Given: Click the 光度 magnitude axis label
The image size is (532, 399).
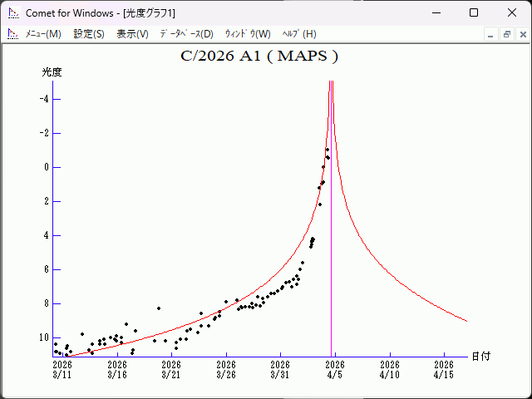Looking at the screenshot, I should tap(52, 72).
